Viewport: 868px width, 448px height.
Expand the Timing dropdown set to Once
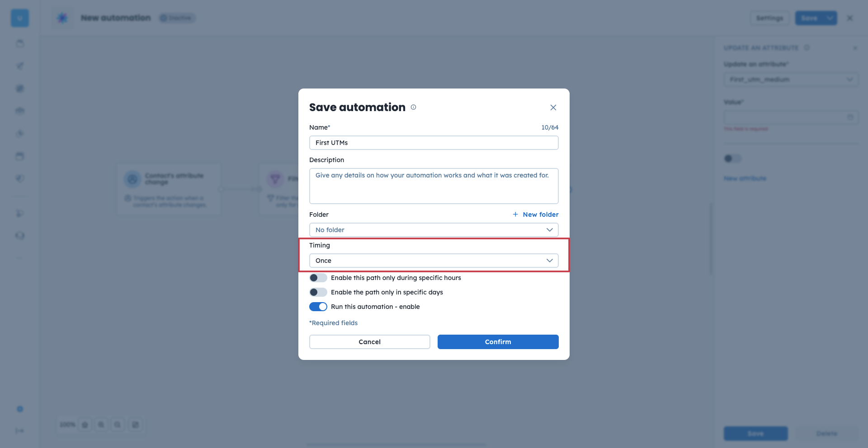tap(434, 261)
